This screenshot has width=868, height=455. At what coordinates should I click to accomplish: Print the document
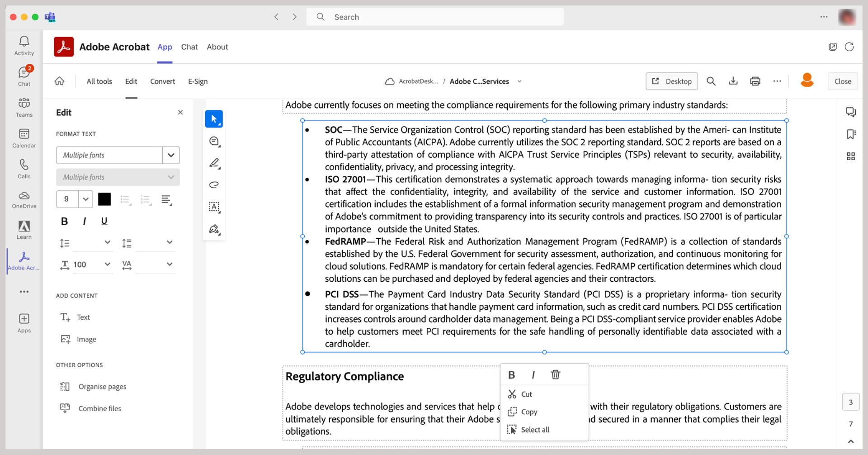tap(755, 81)
